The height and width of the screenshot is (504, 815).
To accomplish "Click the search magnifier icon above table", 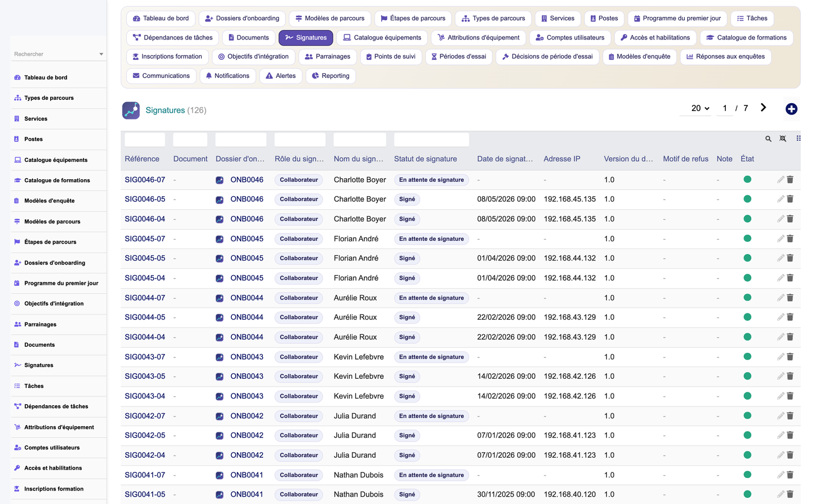I will point(768,139).
